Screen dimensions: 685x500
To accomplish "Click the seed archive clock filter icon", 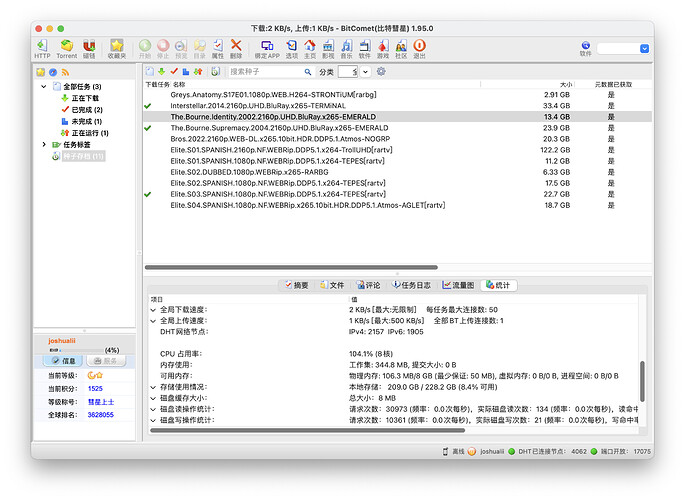I will tap(215, 72).
